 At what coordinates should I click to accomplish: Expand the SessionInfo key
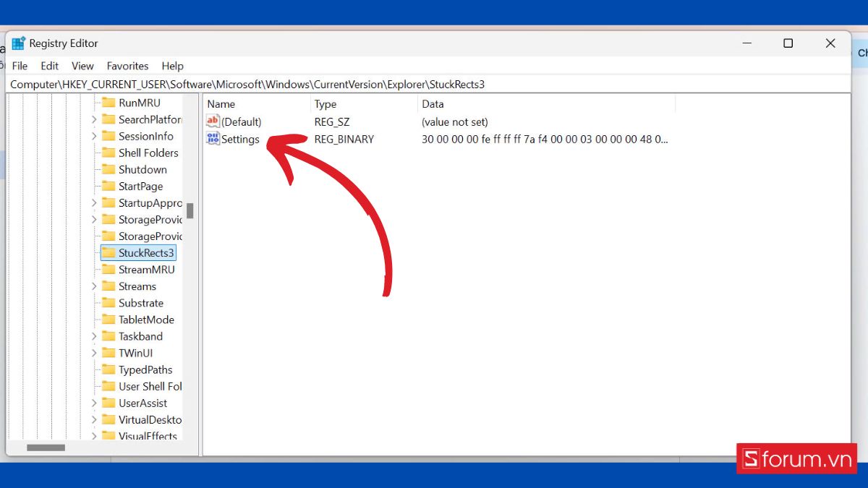click(x=94, y=136)
